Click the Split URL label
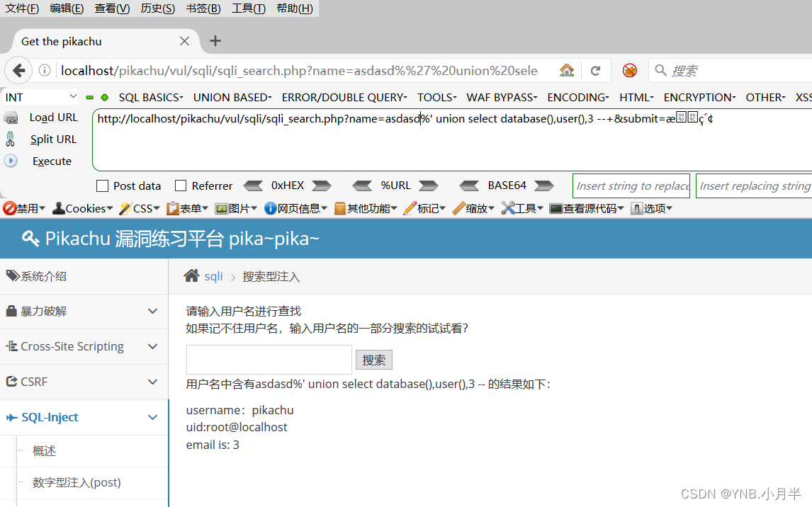812x507 pixels. tap(53, 139)
